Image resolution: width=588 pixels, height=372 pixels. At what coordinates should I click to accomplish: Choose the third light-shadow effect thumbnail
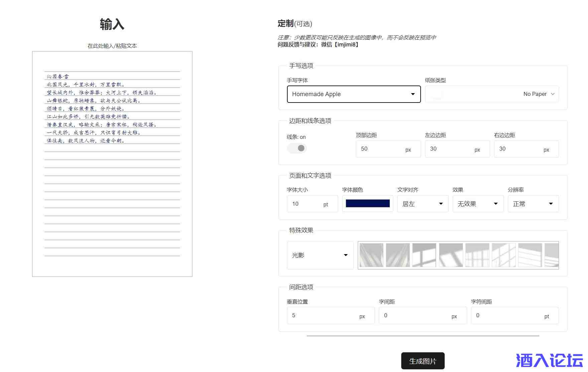424,255
